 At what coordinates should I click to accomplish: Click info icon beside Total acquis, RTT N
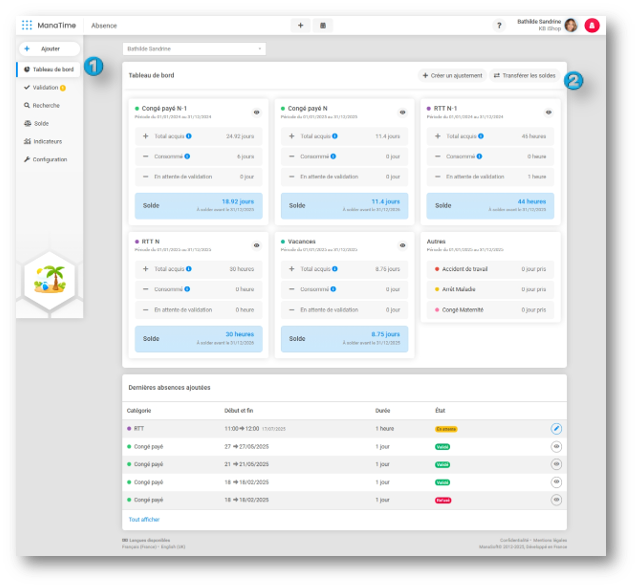[189, 269]
